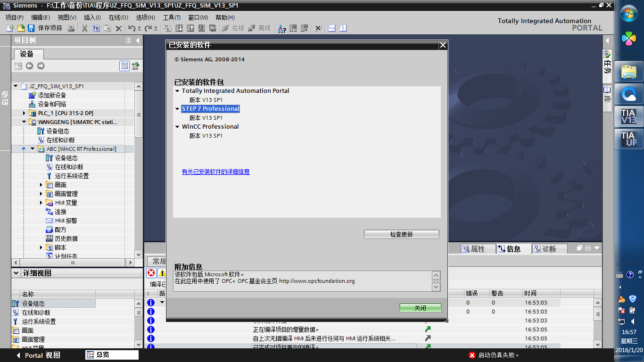Click the New project toolbar icon

coord(10,28)
